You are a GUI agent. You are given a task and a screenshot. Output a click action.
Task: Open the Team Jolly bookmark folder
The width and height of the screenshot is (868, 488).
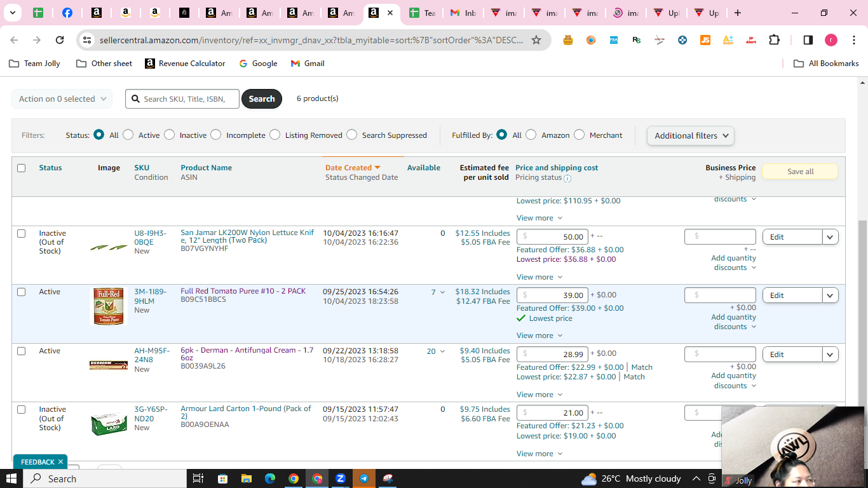[35, 64]
